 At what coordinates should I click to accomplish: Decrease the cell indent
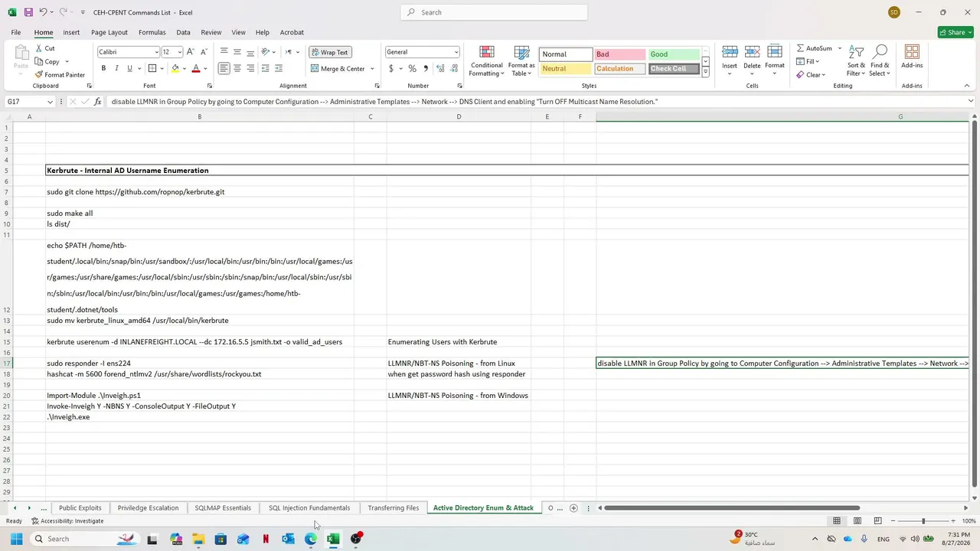[x=266, y=68]
